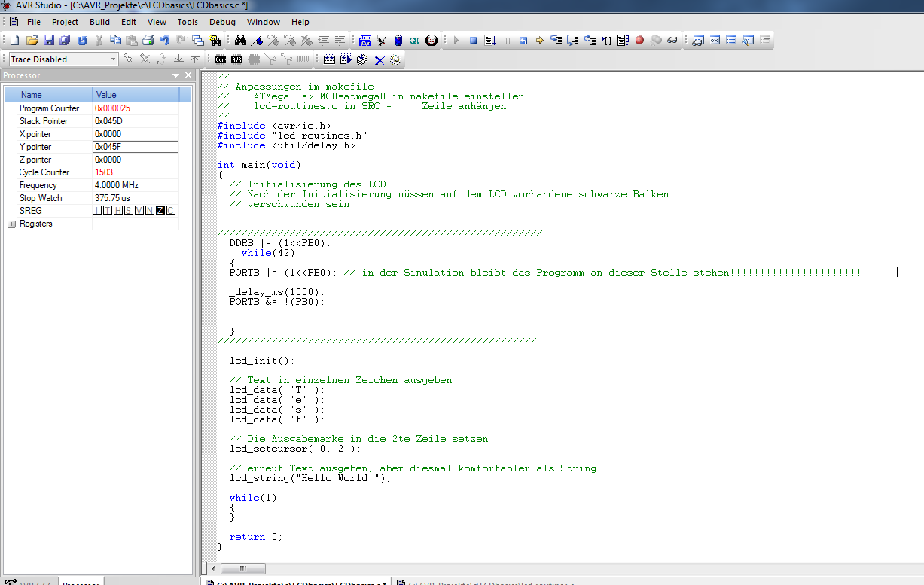Viewport: 924px width, 585px height.
Task: Reset the program with blue reset icon
Action: pyautogui.click(x=523, y=40)
